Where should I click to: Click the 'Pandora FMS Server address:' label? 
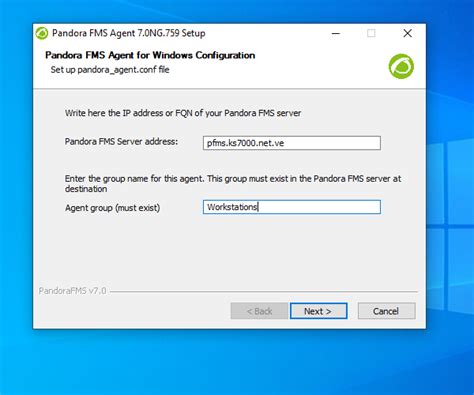pyautogui.click(x=121, y=142)
